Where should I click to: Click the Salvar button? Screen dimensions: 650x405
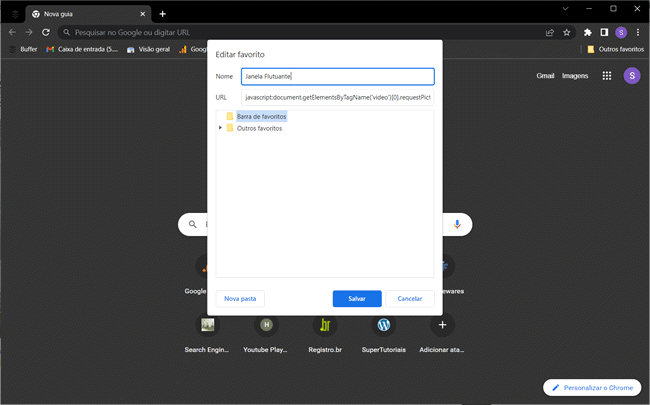tap(356, 298)
